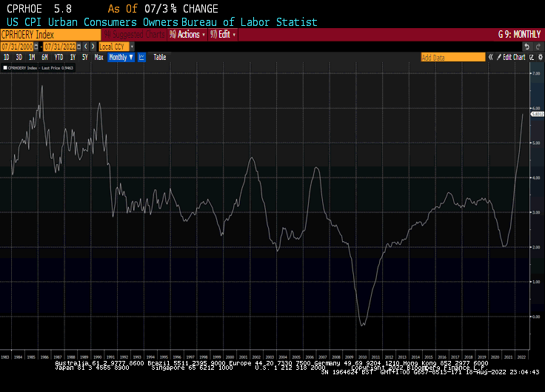
Task: Click the Add Data input field
Action: coord(452,57)
